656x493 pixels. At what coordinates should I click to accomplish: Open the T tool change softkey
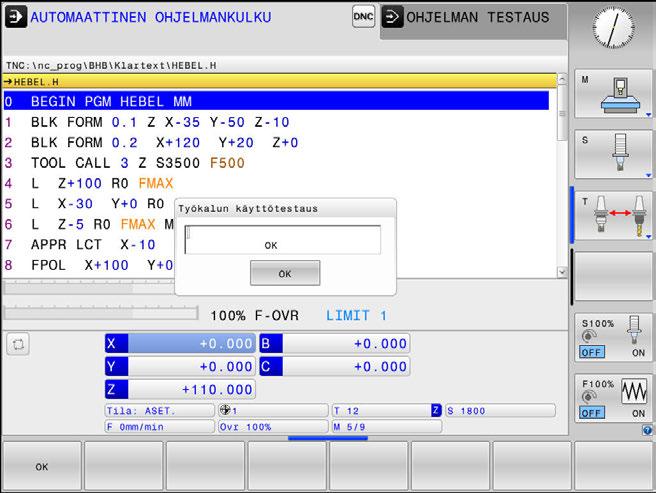613,215
